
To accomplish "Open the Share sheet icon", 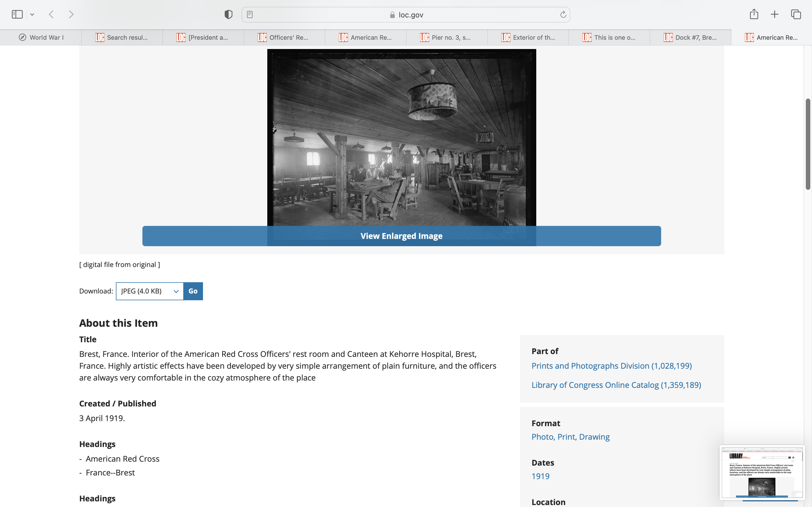I will [x=754, y=14].
